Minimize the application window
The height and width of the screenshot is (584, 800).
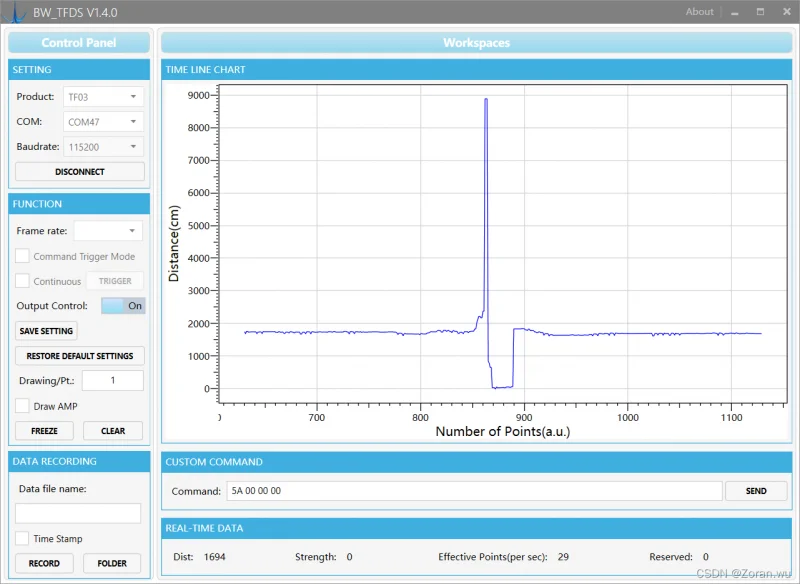pyautogui.click(x=735, y=12)
